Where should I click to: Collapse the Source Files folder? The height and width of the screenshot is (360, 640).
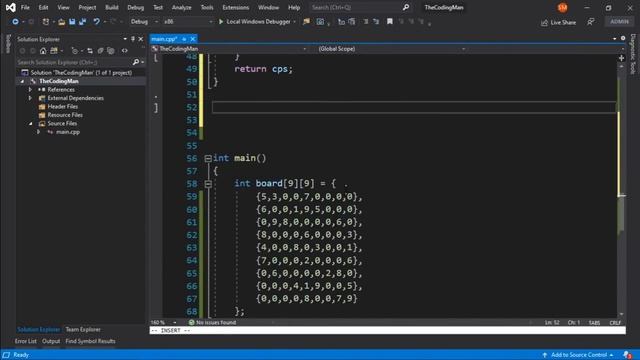pos(31,123)
